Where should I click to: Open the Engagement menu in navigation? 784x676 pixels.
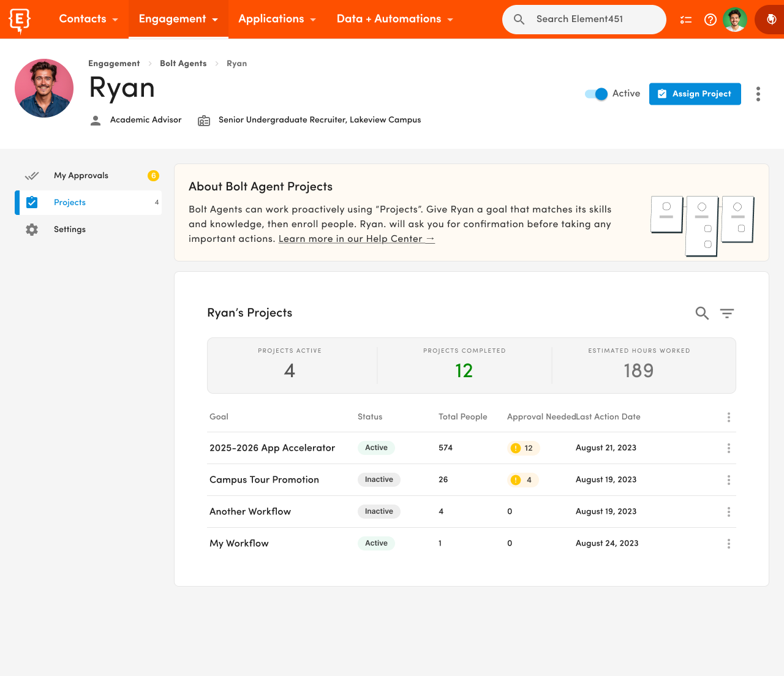coord(178,19)
